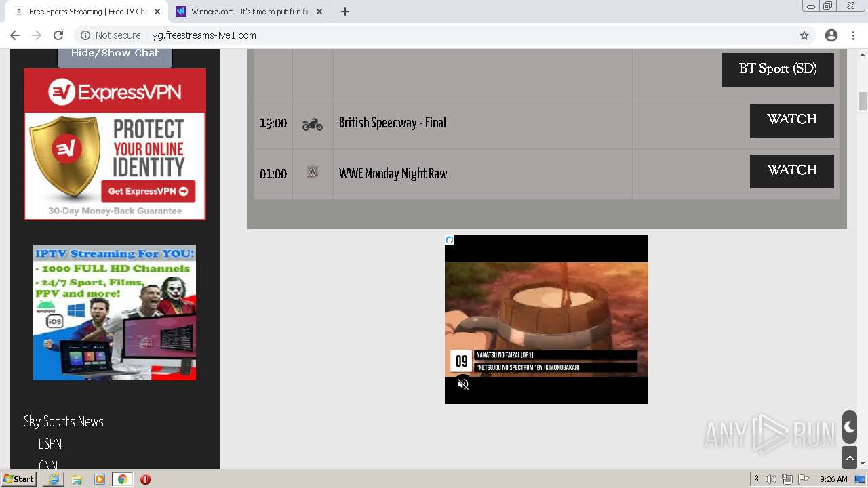Open ESPN channel link
Viewport: 868px width, 488px height.
point(50,444)
